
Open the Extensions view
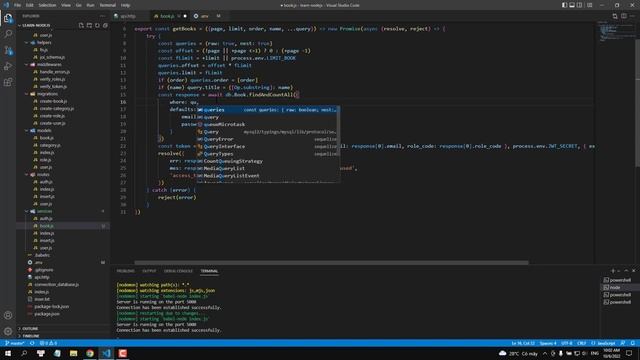click(x=8, y=82)
